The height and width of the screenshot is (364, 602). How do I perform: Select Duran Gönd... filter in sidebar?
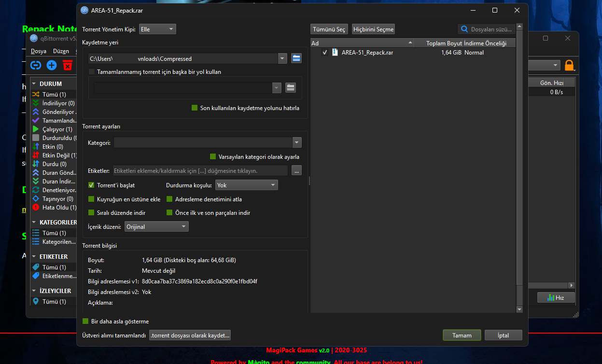click(54, 173)
